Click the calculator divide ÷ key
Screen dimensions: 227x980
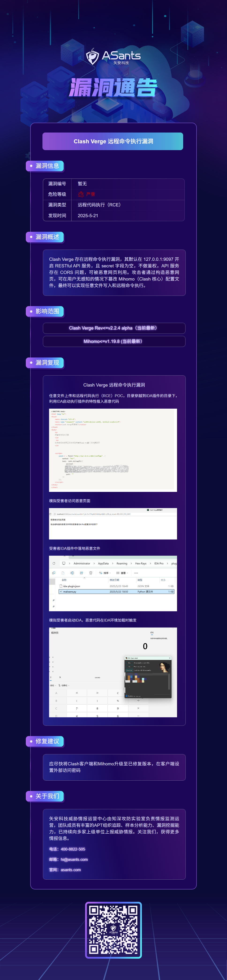pyautogui.click(x=138, y=700)
